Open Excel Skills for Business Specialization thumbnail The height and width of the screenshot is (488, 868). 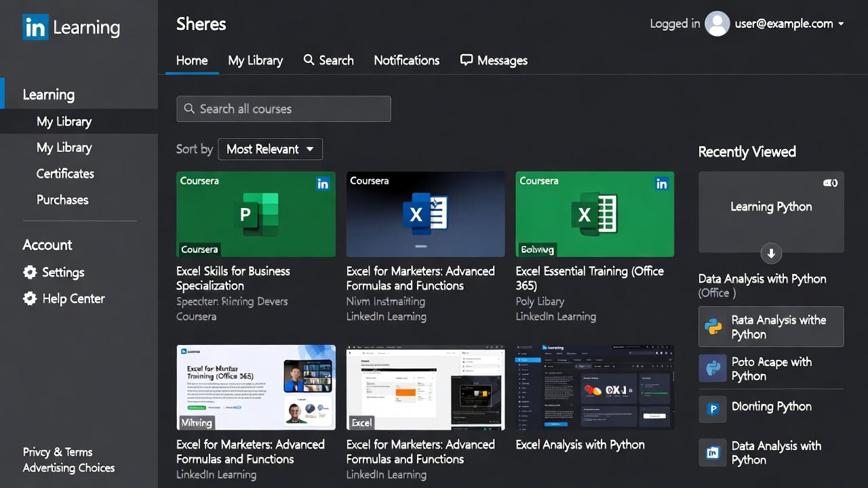click(256, 214)
